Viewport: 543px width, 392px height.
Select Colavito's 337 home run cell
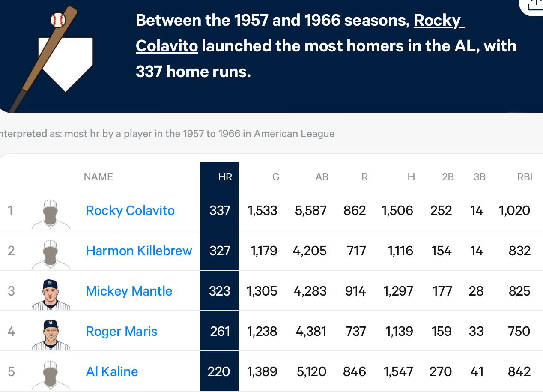219,211
